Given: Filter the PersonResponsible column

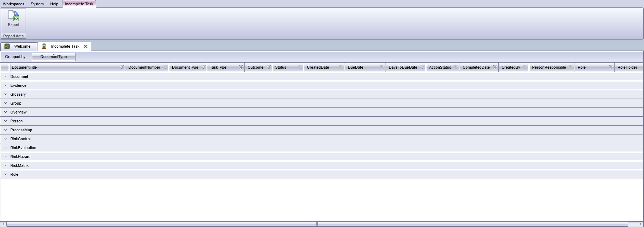Looking at the screenshot, I should 571,67.
